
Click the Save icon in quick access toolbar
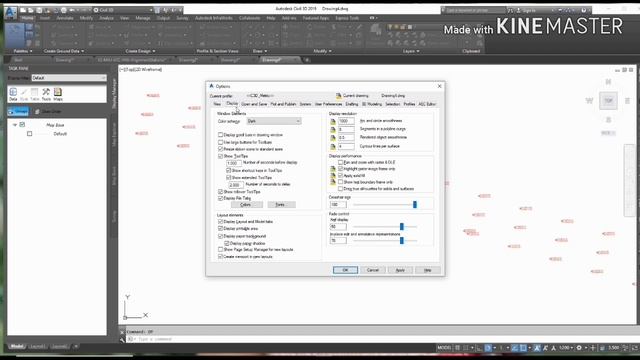[39, 10]
